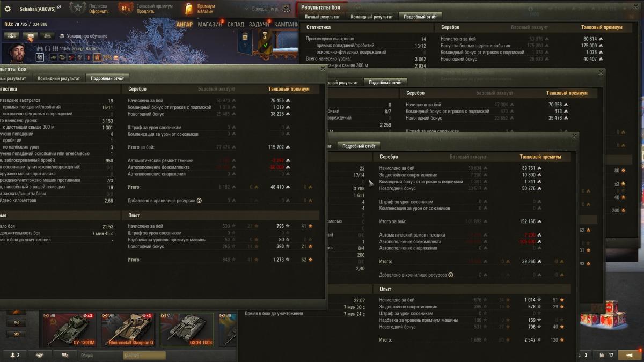This screenshot has width=644, height=362.
Task: Click the 46 410 net silver total
Action: (277, 187)
